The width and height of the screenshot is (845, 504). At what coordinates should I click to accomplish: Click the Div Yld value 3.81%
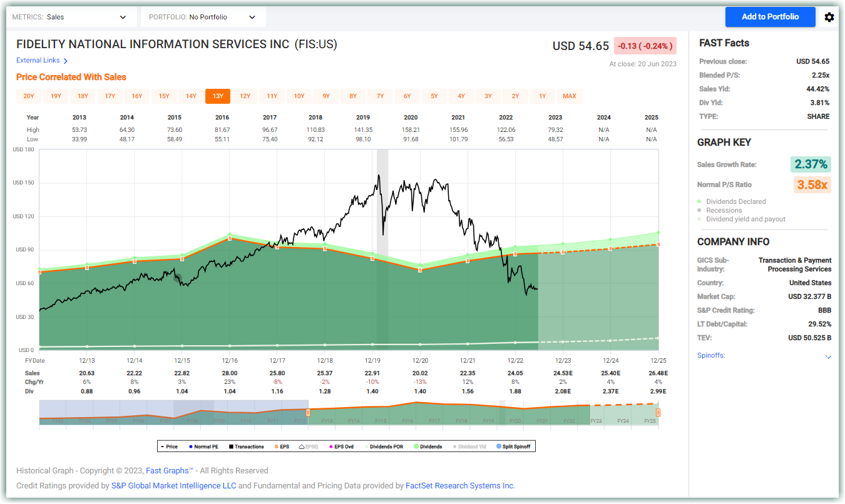click(x=820, y=103)
